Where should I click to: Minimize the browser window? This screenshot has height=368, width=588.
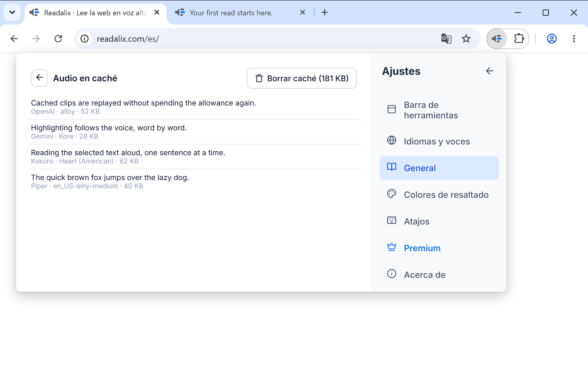pyautogui.click(x=518, y=13)
